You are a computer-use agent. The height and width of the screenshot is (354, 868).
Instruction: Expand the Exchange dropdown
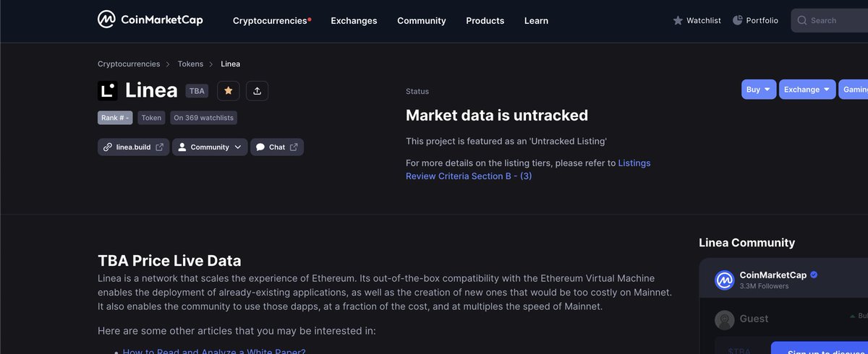[x=807, y=90]
